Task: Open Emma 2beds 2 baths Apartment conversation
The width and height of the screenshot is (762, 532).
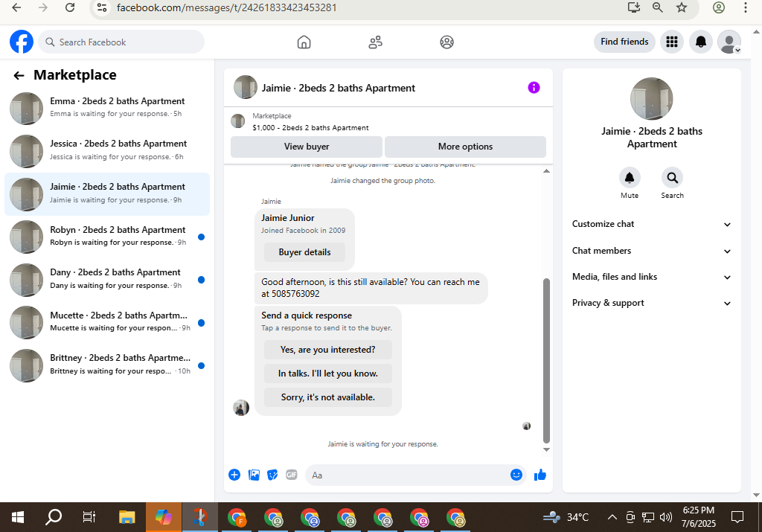Action: click(x=107, y=109)
